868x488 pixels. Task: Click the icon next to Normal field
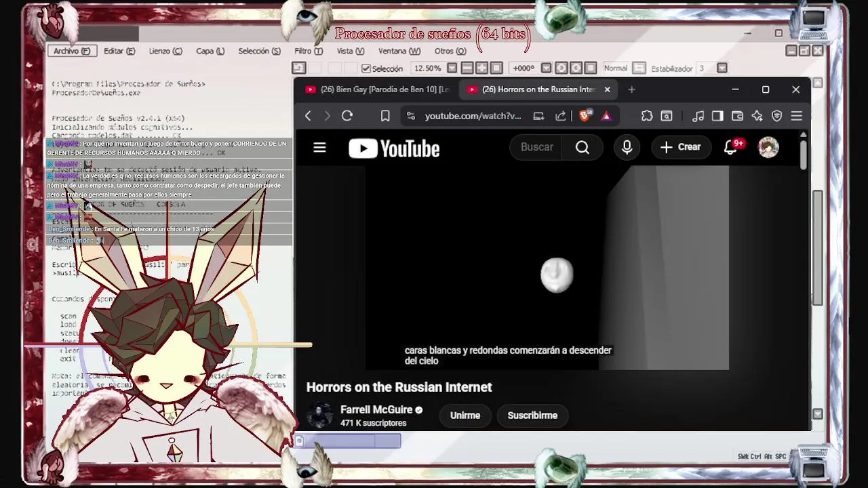point(639,68)
